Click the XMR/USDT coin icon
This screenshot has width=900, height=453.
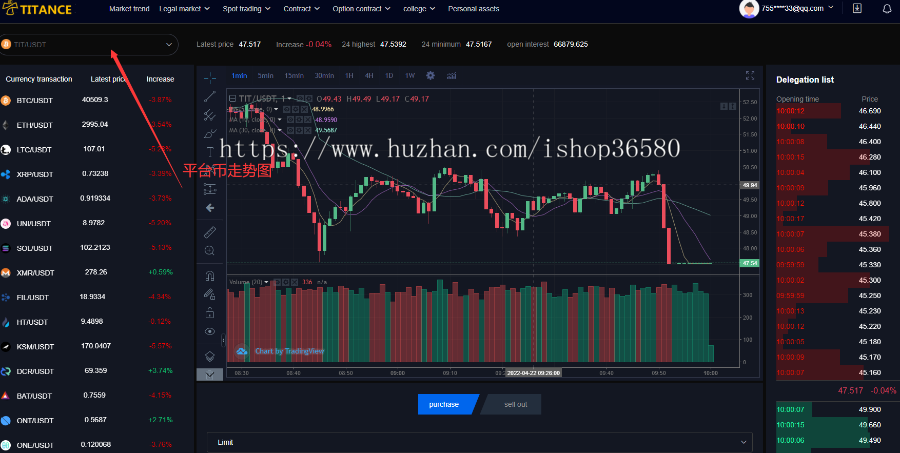(x=6, y=273)
